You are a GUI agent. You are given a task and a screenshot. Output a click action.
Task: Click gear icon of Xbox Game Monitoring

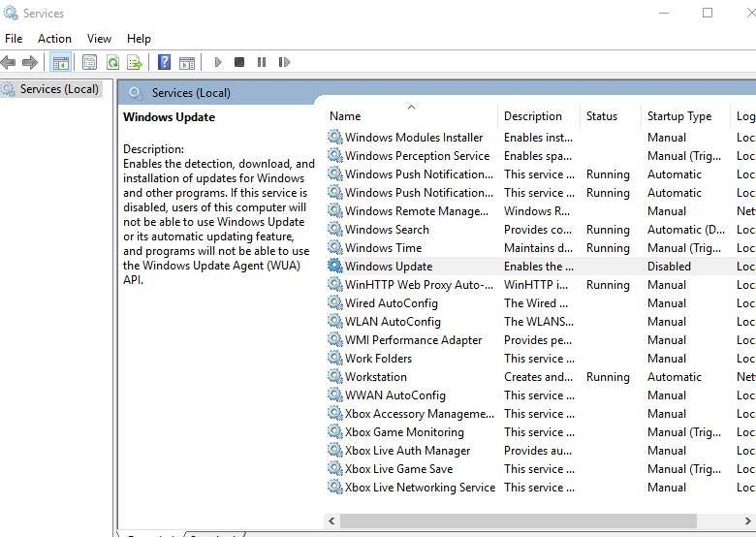(x=334, y=432)
